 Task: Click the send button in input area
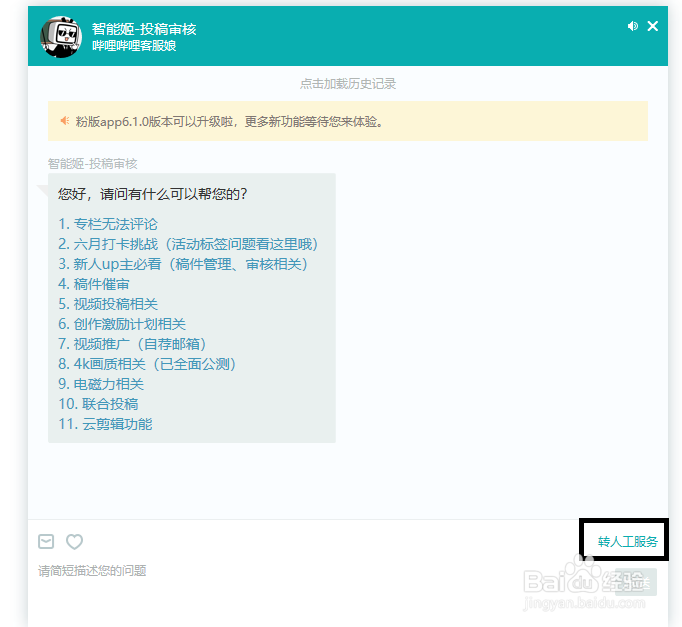click(x=636, y=582)
